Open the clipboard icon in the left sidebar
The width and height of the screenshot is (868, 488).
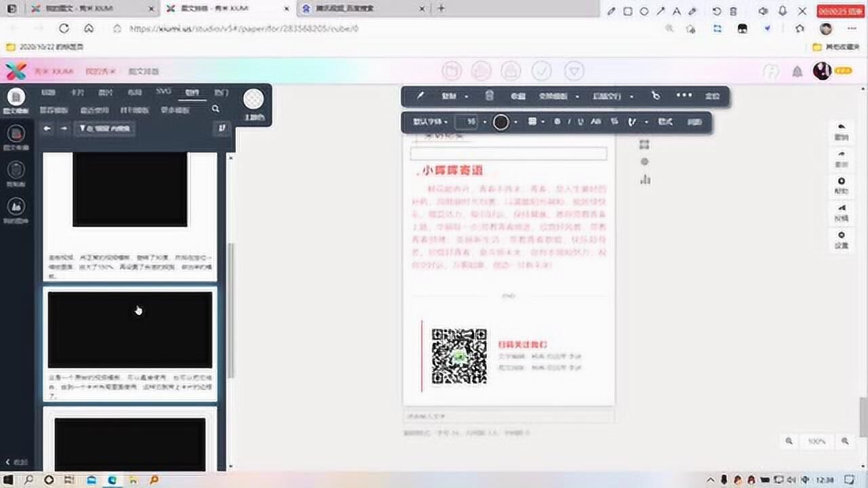16,170
